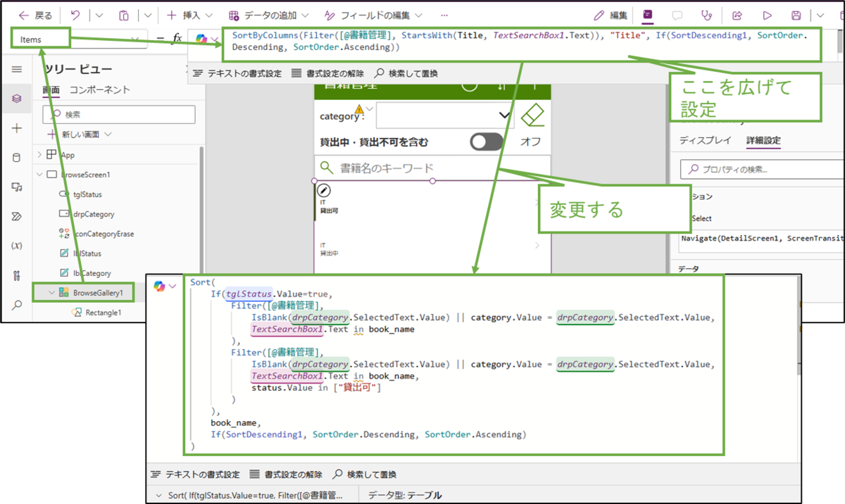Click the Copilot panel icon in top bar

(648, 15)
